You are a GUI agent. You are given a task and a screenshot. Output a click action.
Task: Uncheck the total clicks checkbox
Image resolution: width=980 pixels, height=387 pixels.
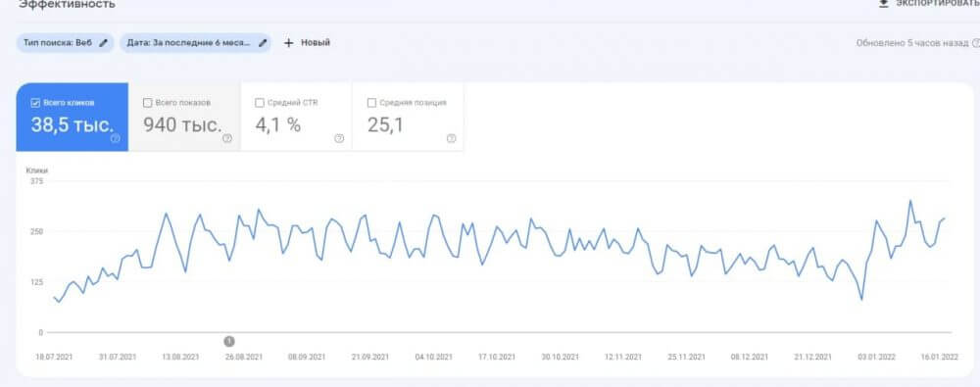(x=35, y=103)
